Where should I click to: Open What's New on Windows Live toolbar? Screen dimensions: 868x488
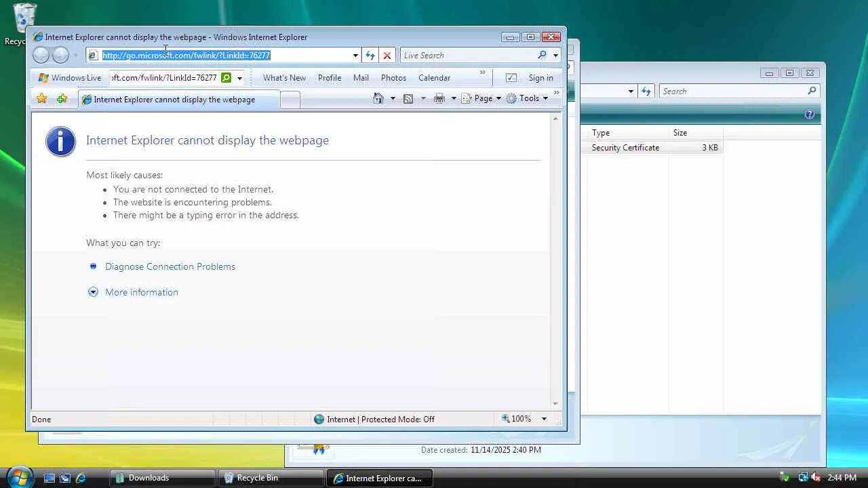(284, 78)
